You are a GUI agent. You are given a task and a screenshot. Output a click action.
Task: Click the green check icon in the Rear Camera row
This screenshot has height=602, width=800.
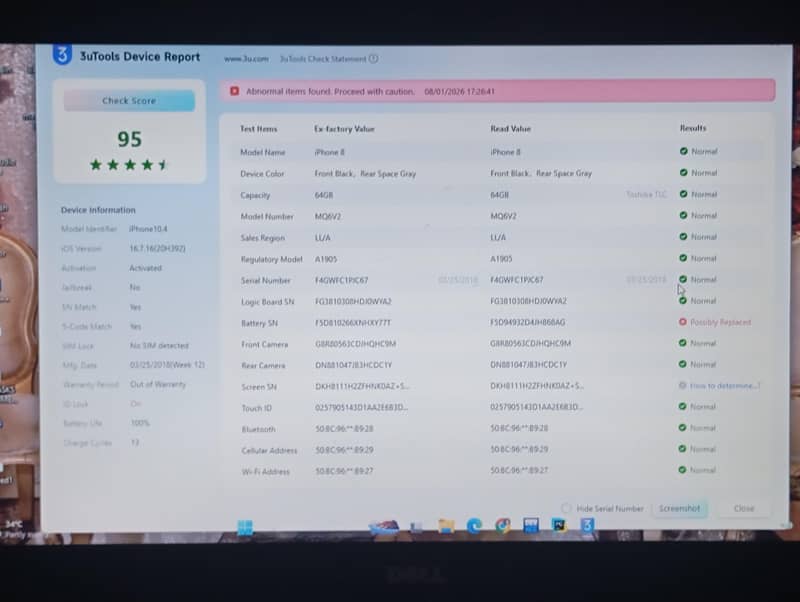click(683, 364)
